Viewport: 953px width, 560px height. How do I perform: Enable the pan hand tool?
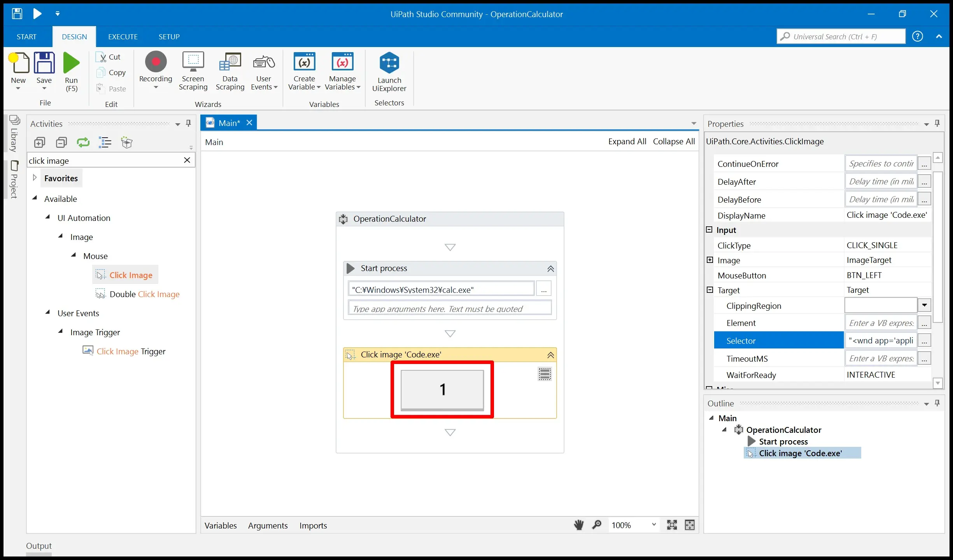[x=578, y=525]
